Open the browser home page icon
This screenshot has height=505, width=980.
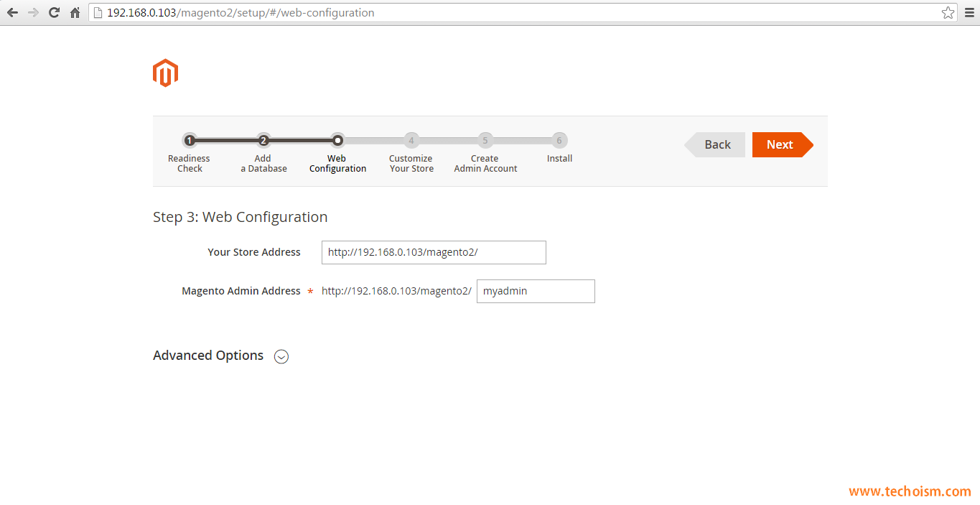click(75, 13)
